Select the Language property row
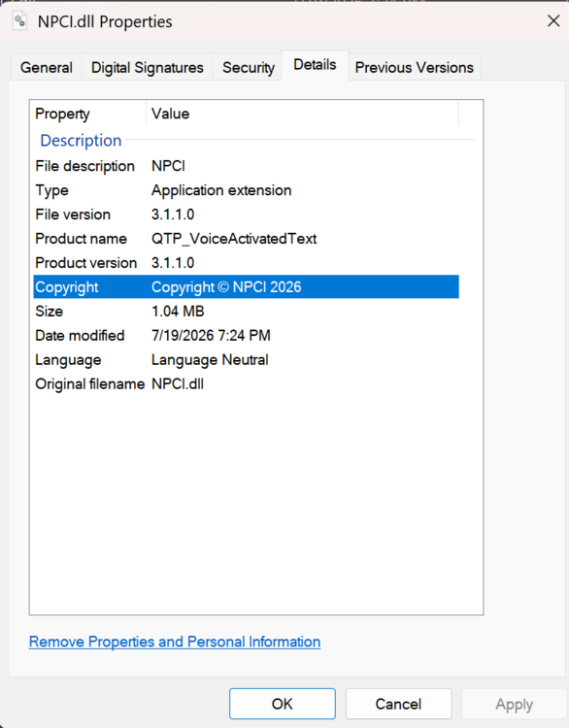This screenshot has width=569, height=728. click(247, 360)
